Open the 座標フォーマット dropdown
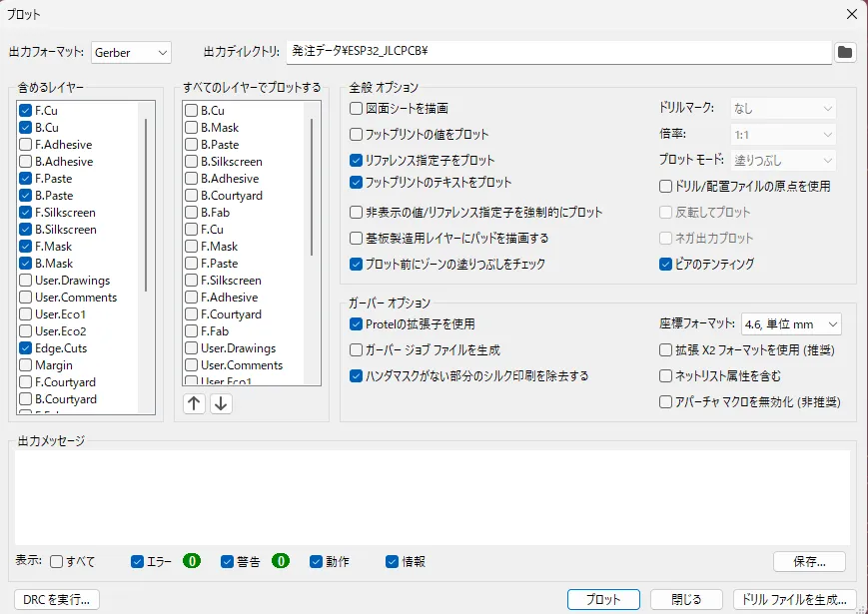 tap(790, 323)
